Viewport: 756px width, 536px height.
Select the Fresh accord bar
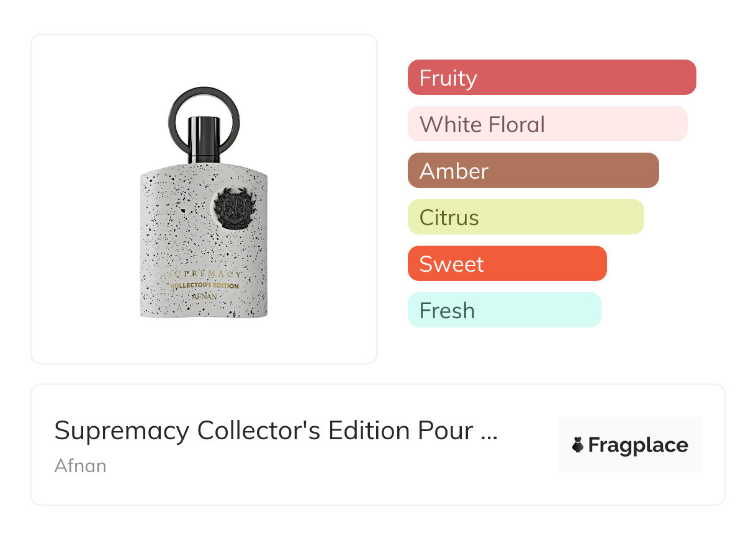tap(504, 310)
